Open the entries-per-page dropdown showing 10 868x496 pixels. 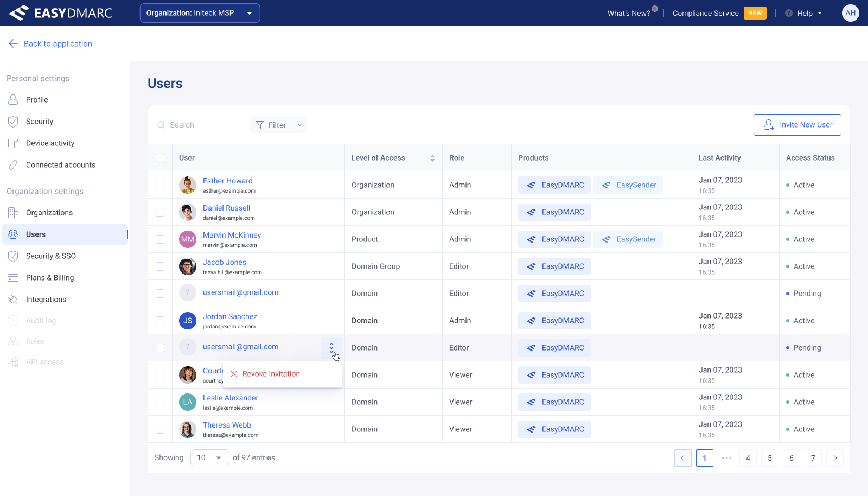210,458
